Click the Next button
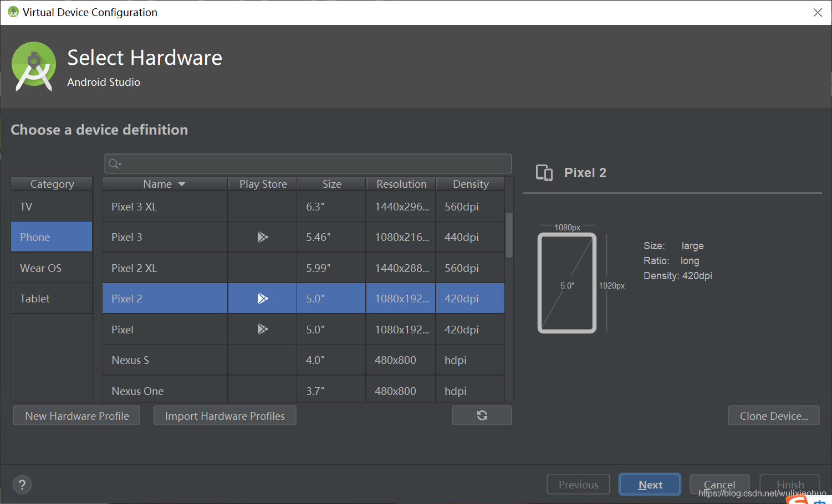Image resolution: width=832 pixels, height=504 pixels. coord(650,485)
